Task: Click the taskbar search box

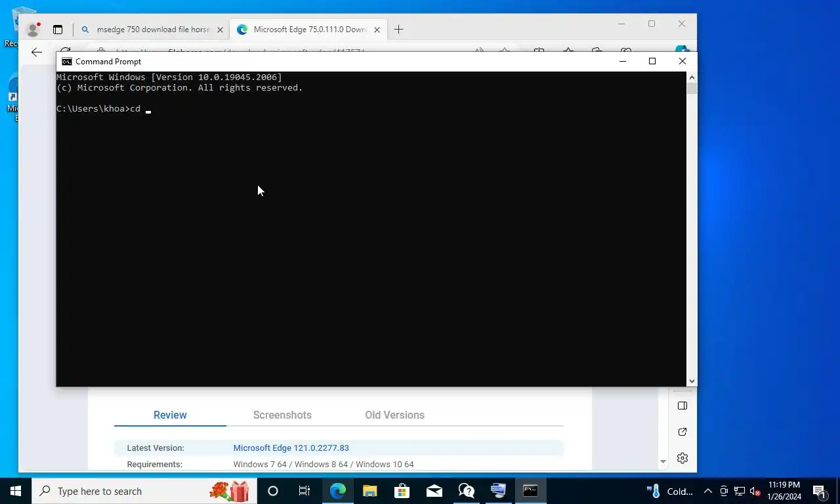Action: pos(144,491)
